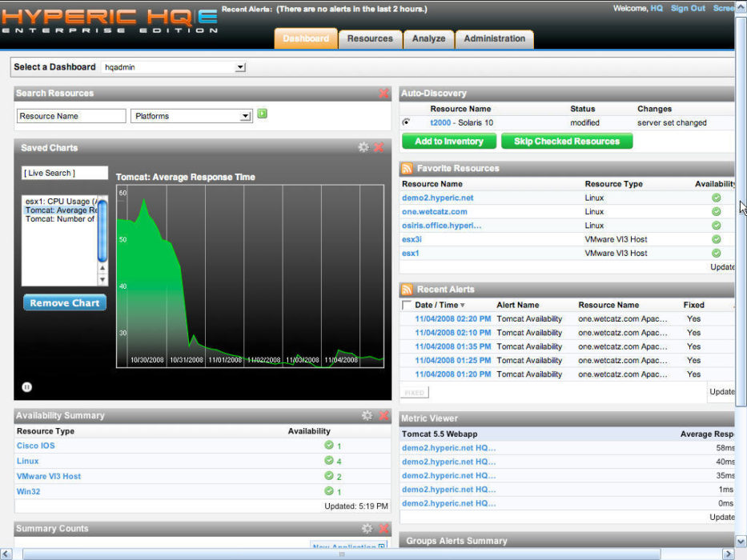Open the demo2.hyperic.net favorite resource link
The width and height of the screenshot is (747, 560).
tap(437, 198)
